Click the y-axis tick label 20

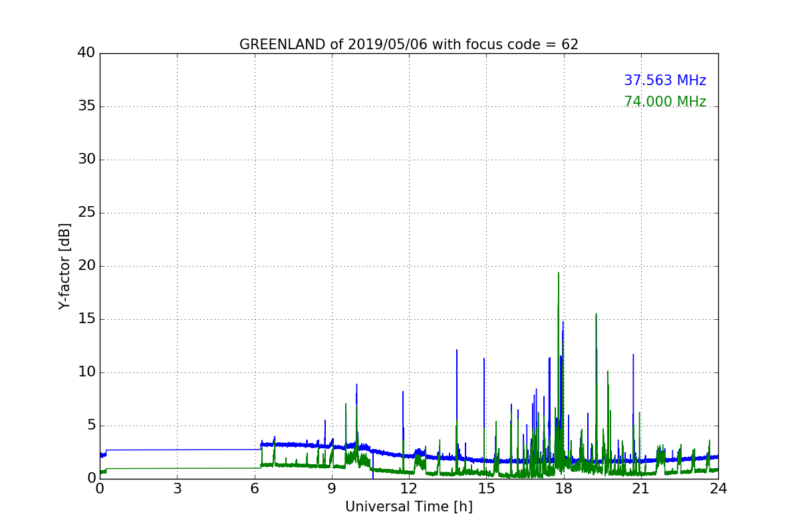(86, 266)
